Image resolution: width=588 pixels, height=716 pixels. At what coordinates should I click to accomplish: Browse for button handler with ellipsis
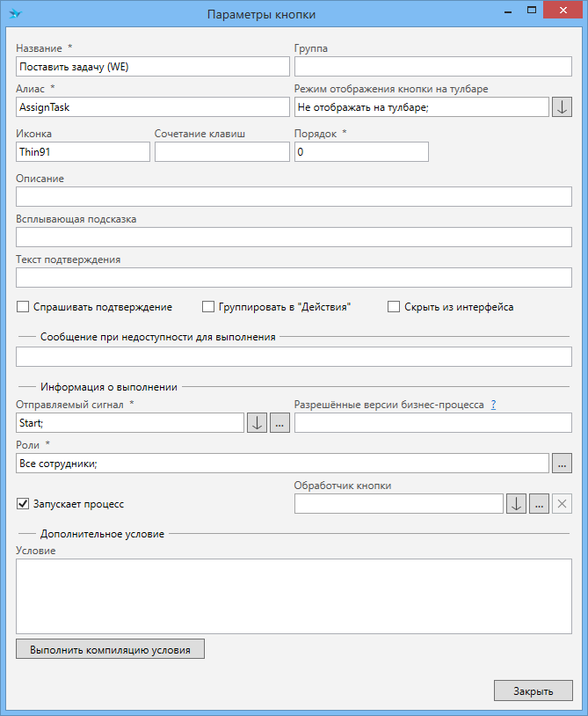point(540,503)
